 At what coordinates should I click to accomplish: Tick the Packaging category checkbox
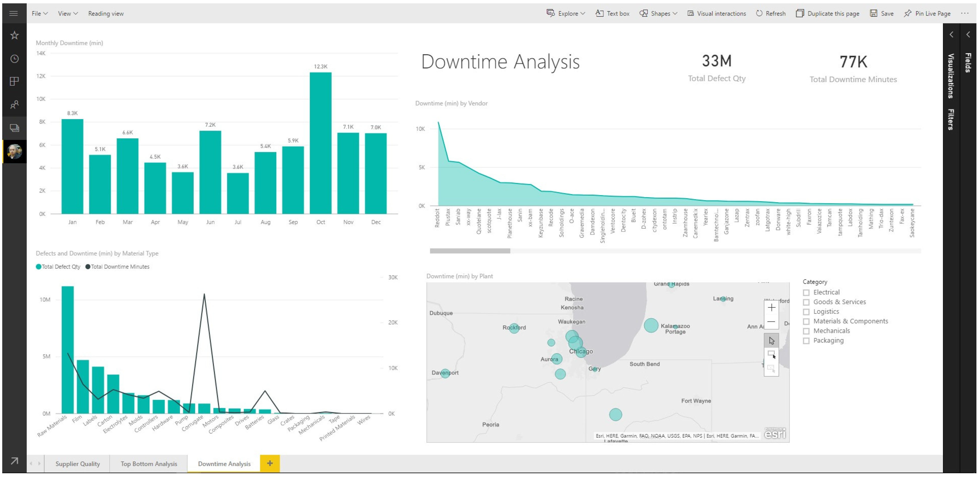click(x=806, y=341)
